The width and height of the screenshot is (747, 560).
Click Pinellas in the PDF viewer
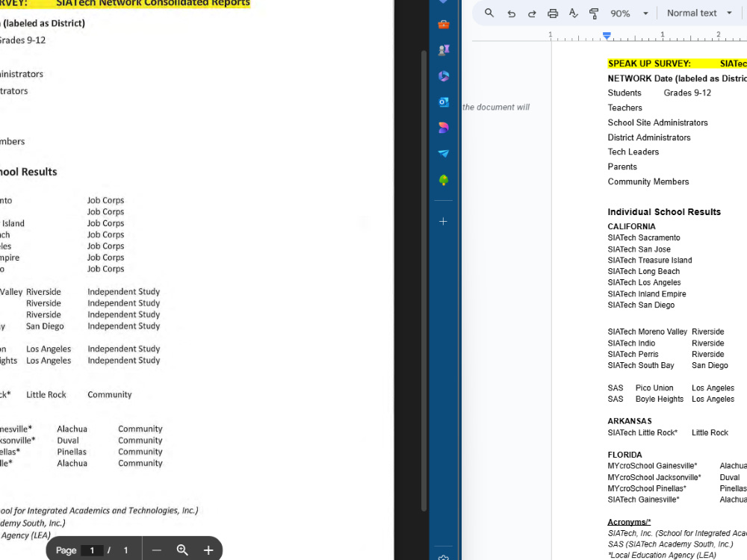pyautogui.click(x=72, y=452)
